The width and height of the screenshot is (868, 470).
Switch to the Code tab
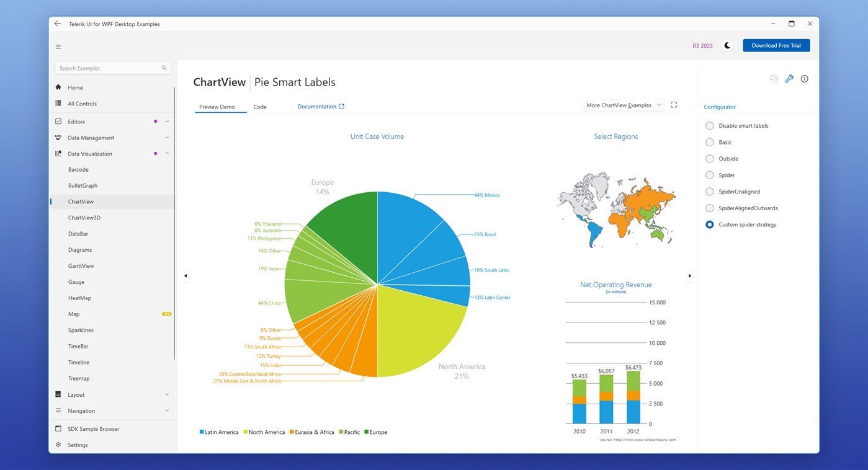[x=260, y=106]
